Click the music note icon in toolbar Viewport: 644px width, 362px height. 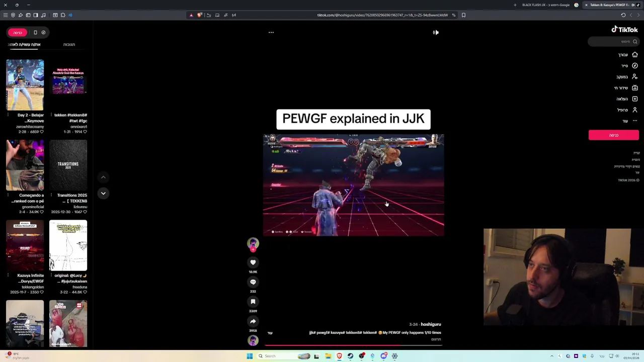click(43, 15)
